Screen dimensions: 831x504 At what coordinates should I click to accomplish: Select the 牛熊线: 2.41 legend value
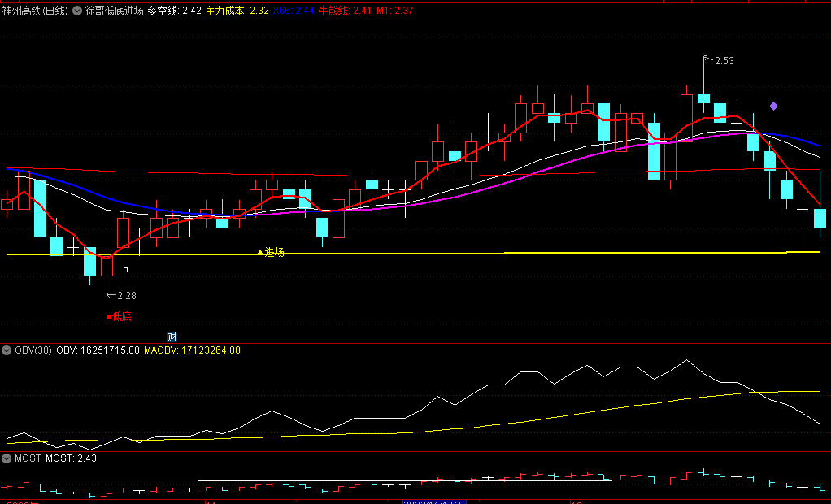tap(345, 11)
